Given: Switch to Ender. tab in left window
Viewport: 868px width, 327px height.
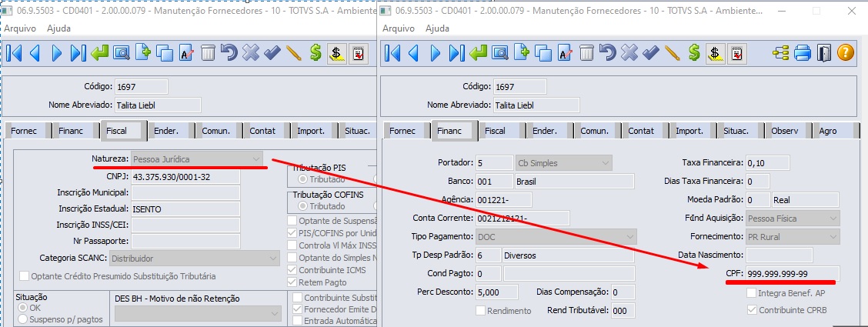Looking at the screenshot, I should click(x=167, y=131).
